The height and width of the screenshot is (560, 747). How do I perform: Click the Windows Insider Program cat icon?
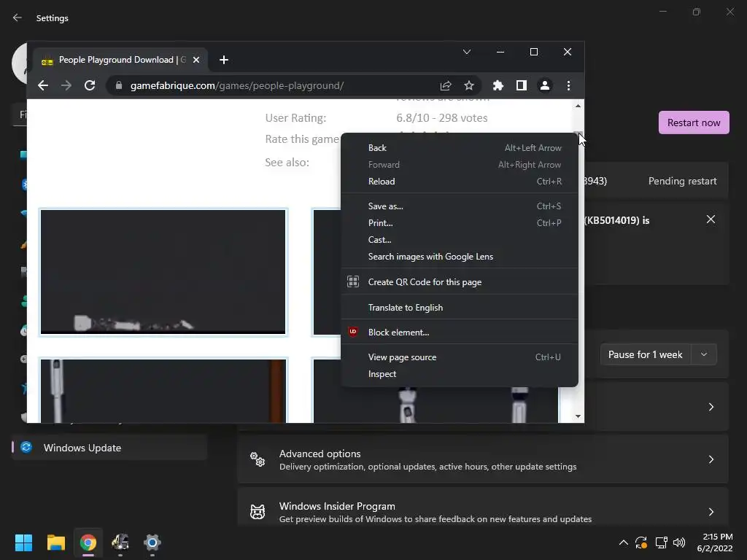258,512
